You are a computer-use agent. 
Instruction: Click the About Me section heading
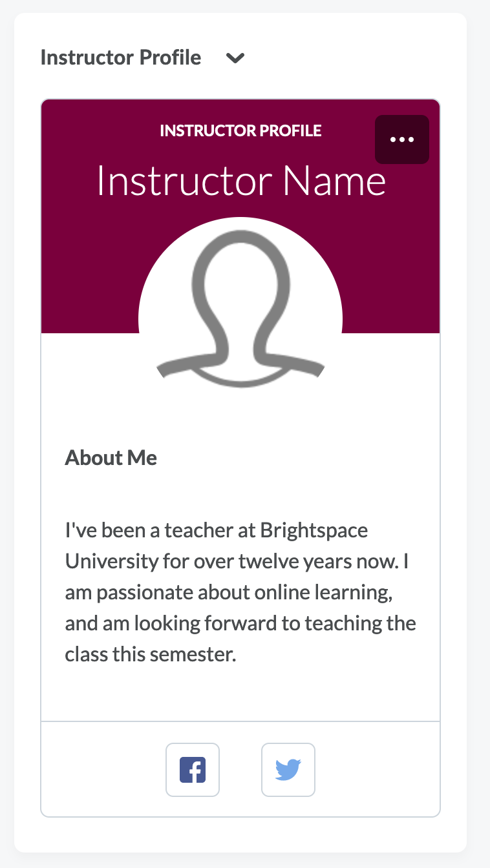111,458
